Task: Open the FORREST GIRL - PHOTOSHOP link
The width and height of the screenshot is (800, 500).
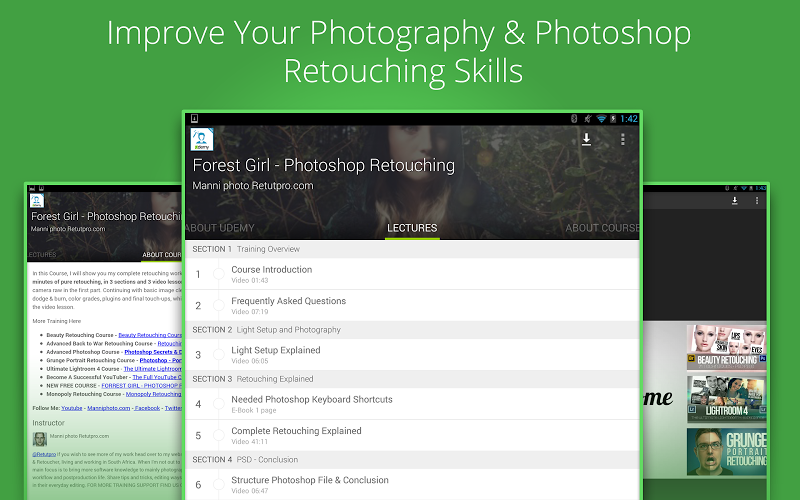Action: tap(142, 386)
